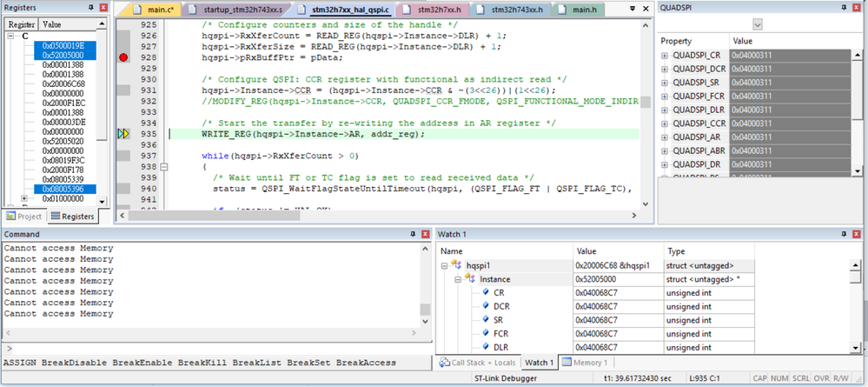Viewport: 868px width, 387px height.
Task: Expand the QUADSPI_FCR property
Action: [x=665, y=97]
